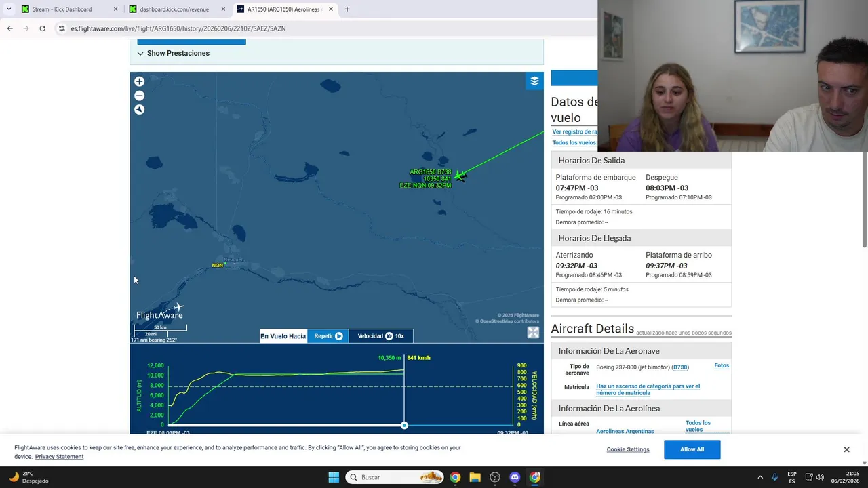Image resolution: width=868 pixels, height=488 pixels.
Task: Select the En Vuelo Hacia label
Action: (283, 336)
